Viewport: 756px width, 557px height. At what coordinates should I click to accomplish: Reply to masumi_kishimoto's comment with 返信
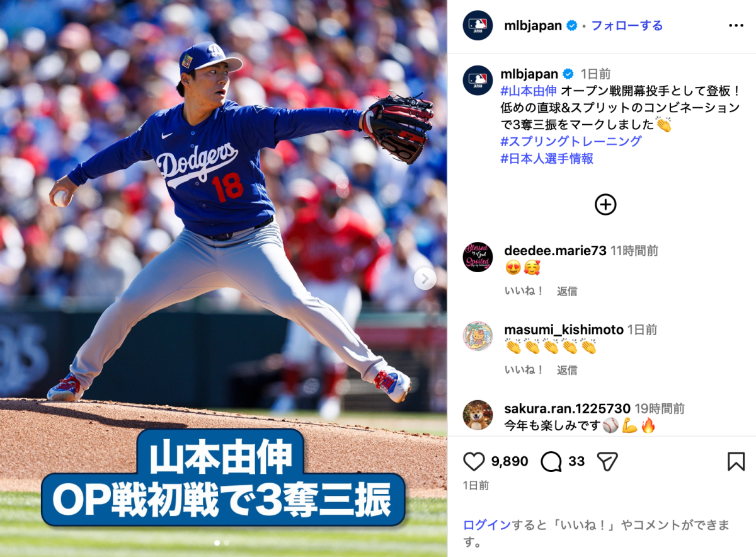pyautogui.click(x=567, y=370)
